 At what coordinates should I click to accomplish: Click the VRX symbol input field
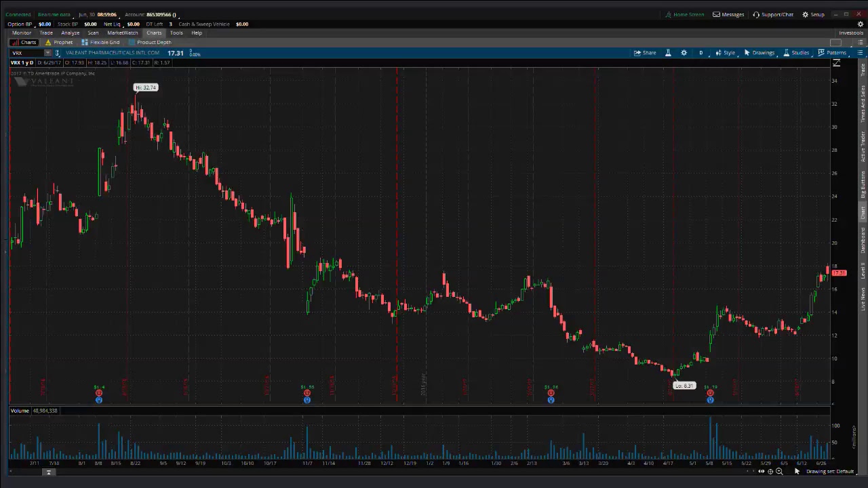pos(27,53)
